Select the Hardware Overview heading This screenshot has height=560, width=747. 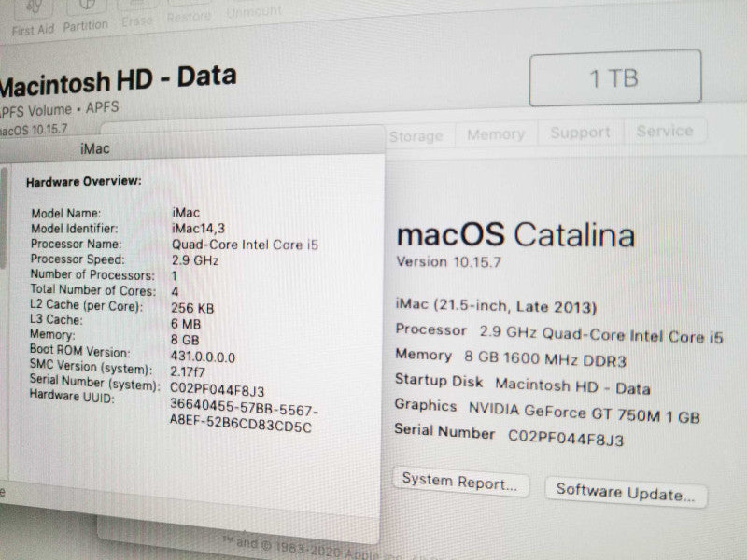[x=84, y=181]
